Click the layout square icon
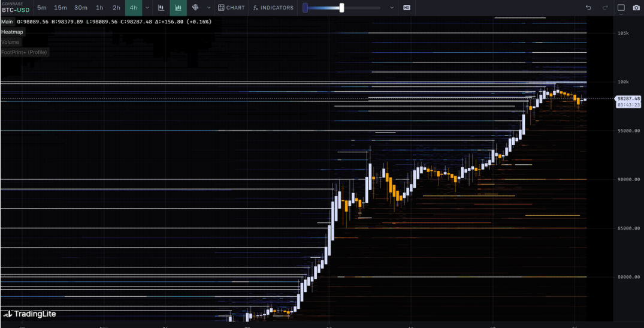 tap(621, 8)
